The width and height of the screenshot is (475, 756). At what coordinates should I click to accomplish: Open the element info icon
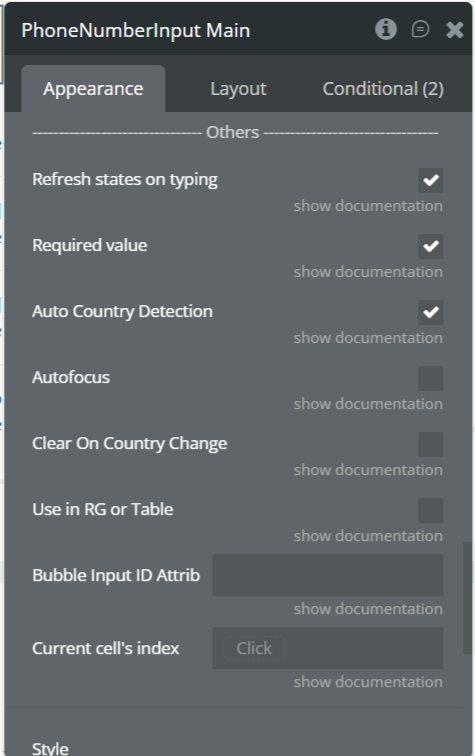(386, 29)
